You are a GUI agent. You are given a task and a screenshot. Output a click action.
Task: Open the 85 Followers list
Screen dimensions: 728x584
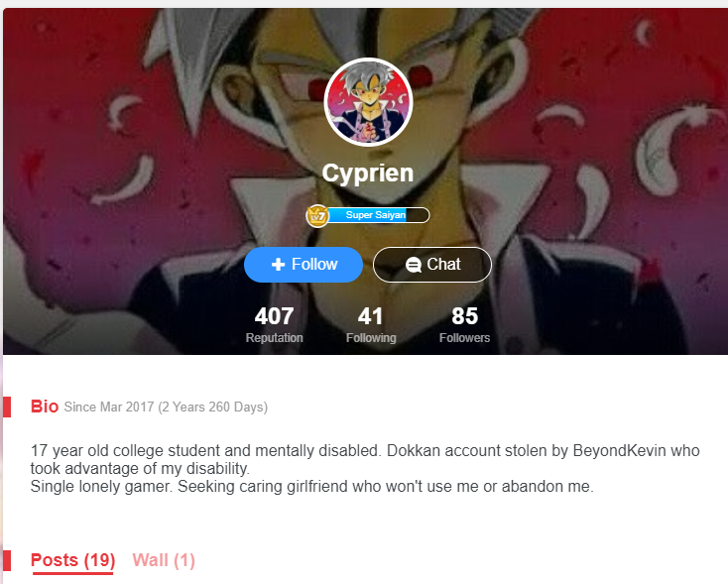pos(464,323)
